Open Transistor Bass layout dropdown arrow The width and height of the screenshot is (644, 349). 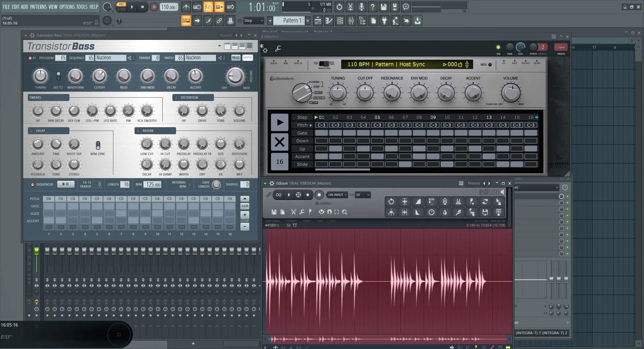(219, 46)
